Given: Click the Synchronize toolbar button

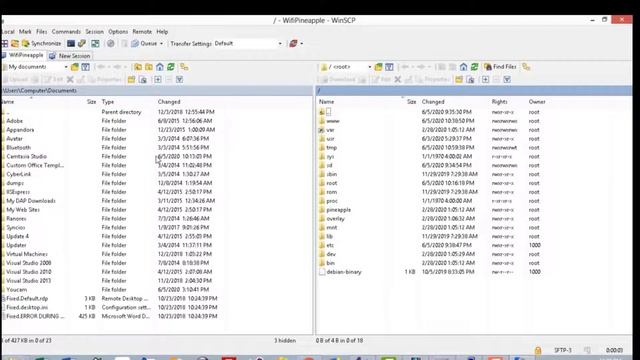Looking at the screenshot, I should tap(41, 43).
